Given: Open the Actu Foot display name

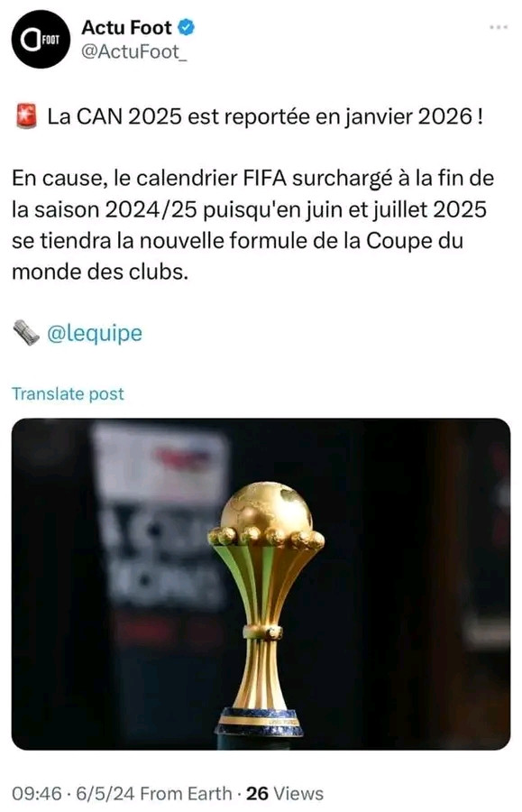Looking at the screenshot, I should (126, 27).
